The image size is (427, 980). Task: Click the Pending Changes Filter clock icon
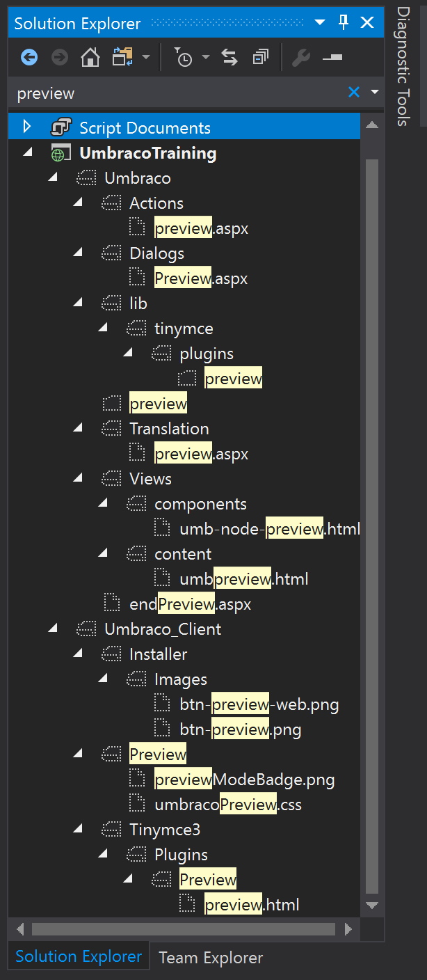coord(183,58)
